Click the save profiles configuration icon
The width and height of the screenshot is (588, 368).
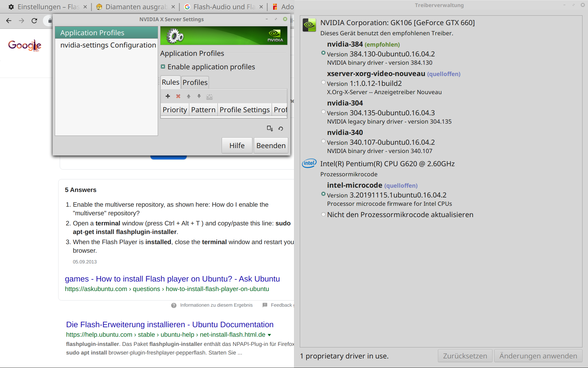[269, 128]
